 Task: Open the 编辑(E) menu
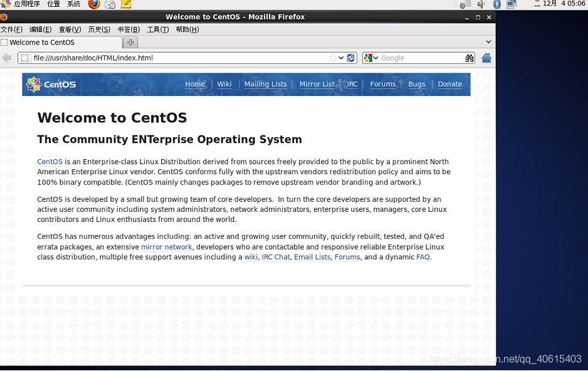(41, 29)
